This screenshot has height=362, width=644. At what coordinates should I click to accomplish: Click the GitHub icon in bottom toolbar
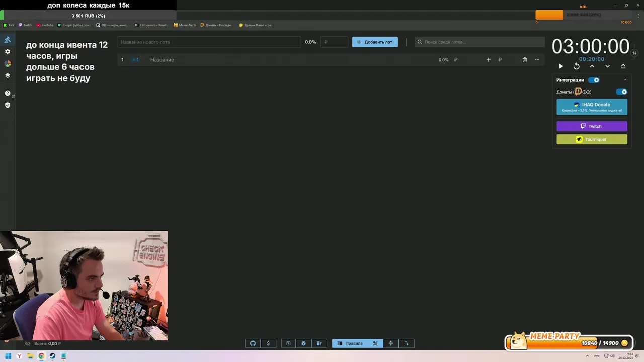click(x=253, y=343)
